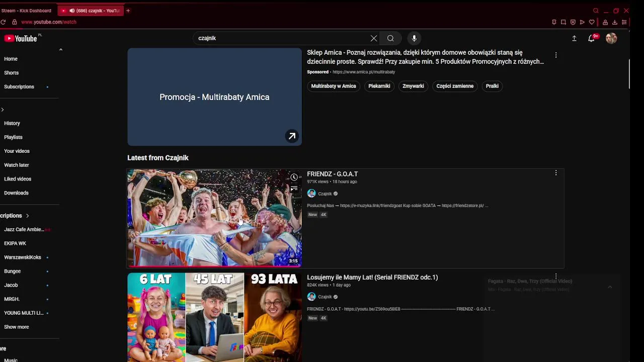Switch to Stream - Kick Dashboard tab

tap(27, 11)
